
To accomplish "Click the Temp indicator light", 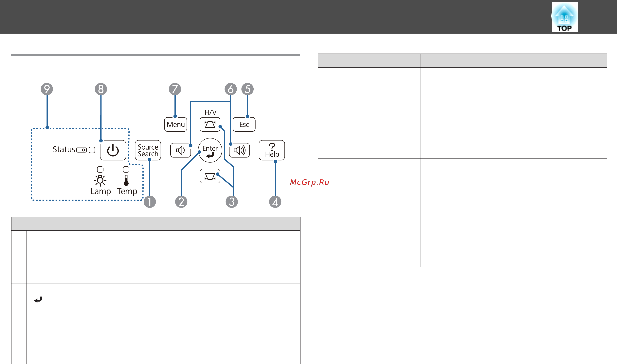I will 126,169.
